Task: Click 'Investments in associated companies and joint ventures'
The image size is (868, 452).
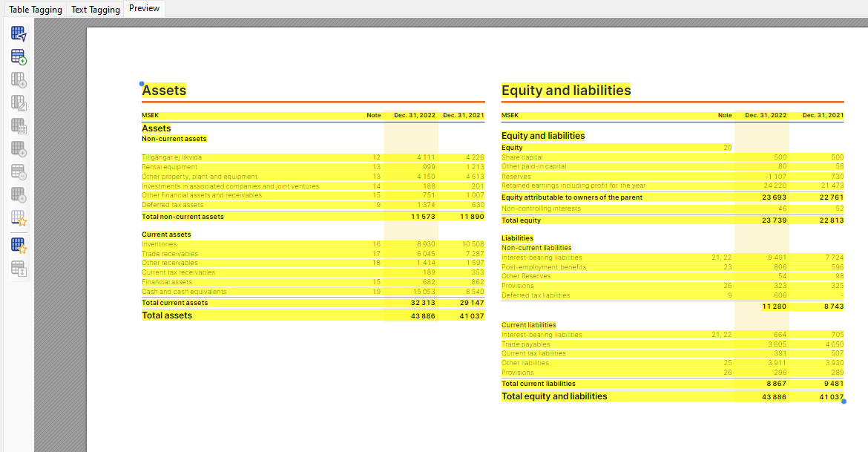Action: pos(230,186)
